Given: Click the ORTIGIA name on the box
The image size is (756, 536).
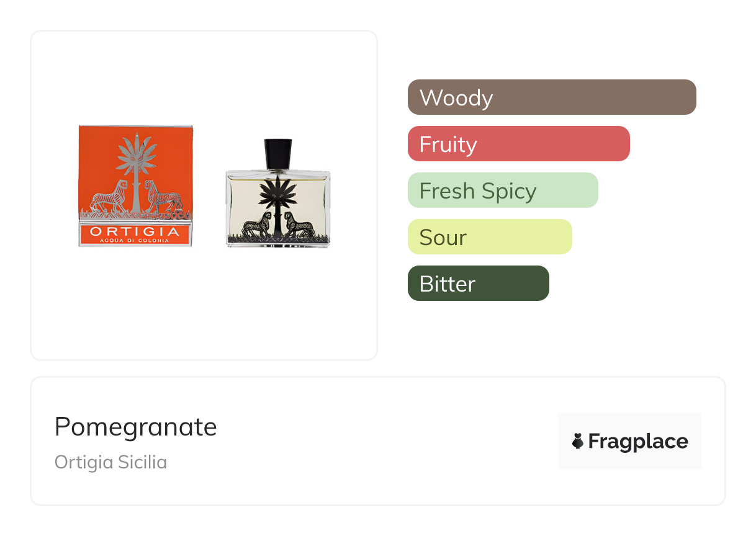Looking at the screenshot, I should click(135, 231).
